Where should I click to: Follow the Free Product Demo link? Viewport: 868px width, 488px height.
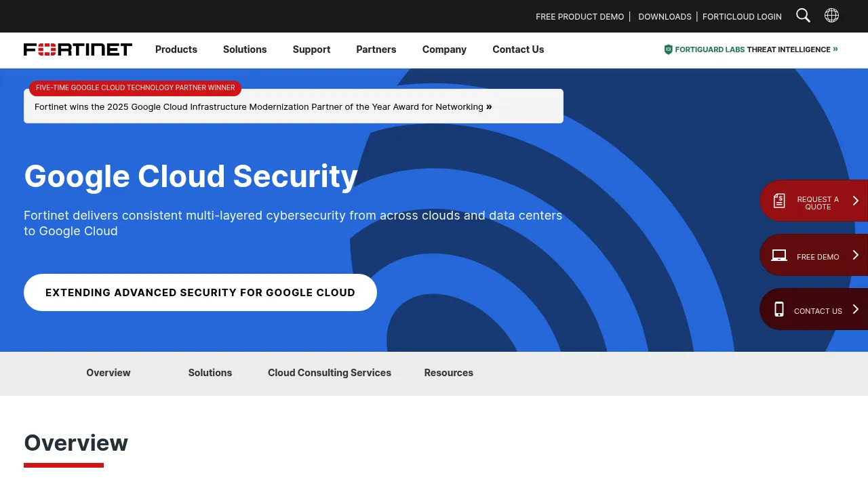[x=580, y=16]
